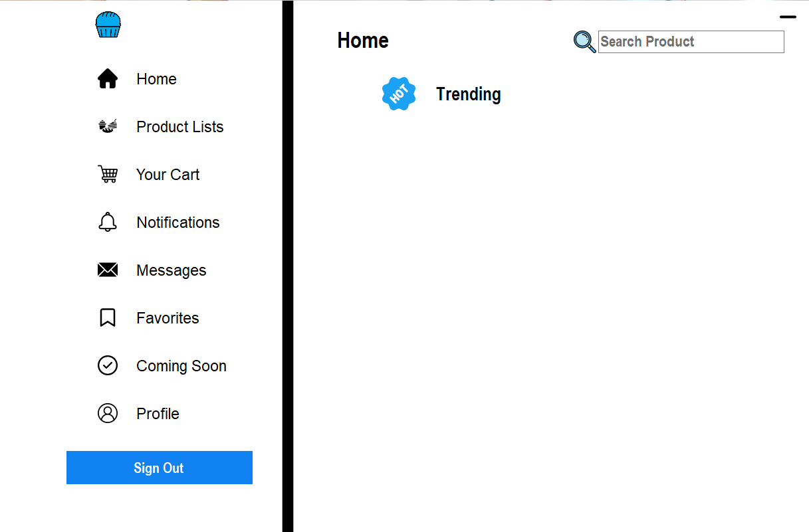This screenshot has height=532, width=809.
Task: Select Messages in the sidebar
Action: pos(171,270)
